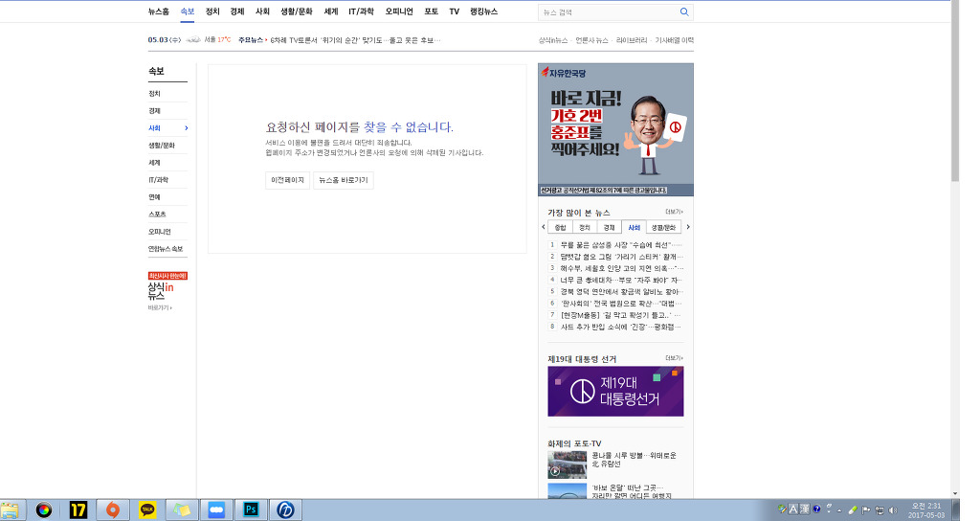Switch to the 경제 most-viewed tab
The width and height of the screenshot is (980, 521).
610,228
